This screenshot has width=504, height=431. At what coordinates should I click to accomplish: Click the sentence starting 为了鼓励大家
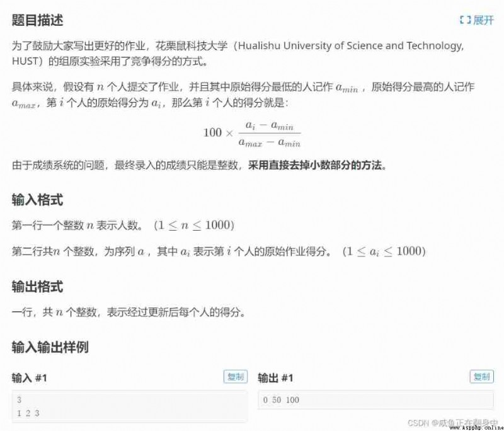[238, 54]
